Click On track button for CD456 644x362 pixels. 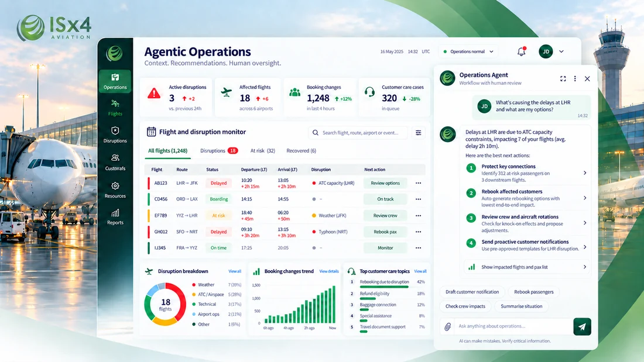385,199
